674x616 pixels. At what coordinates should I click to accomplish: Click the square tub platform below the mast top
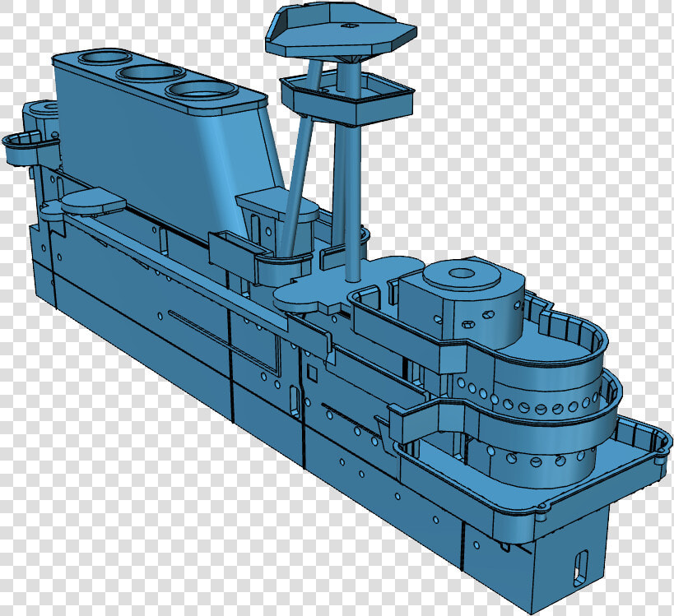pyautogui.click(x=347, y=99)
